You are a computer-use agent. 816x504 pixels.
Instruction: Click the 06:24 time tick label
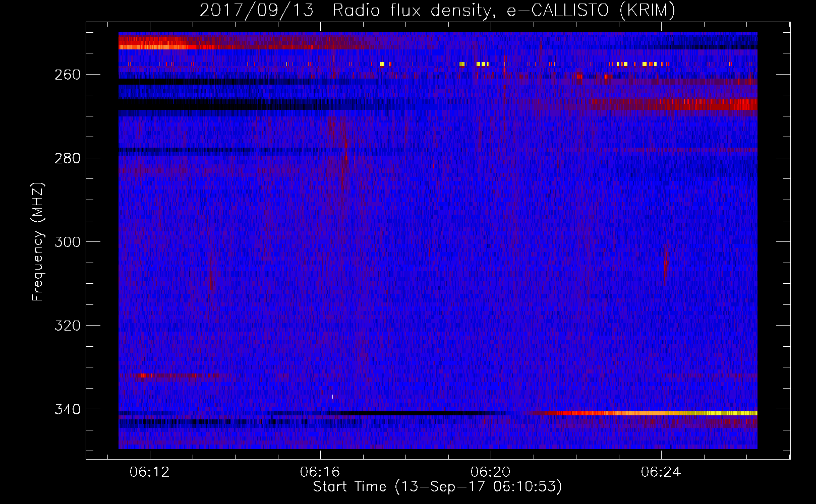tap(661, 472)
